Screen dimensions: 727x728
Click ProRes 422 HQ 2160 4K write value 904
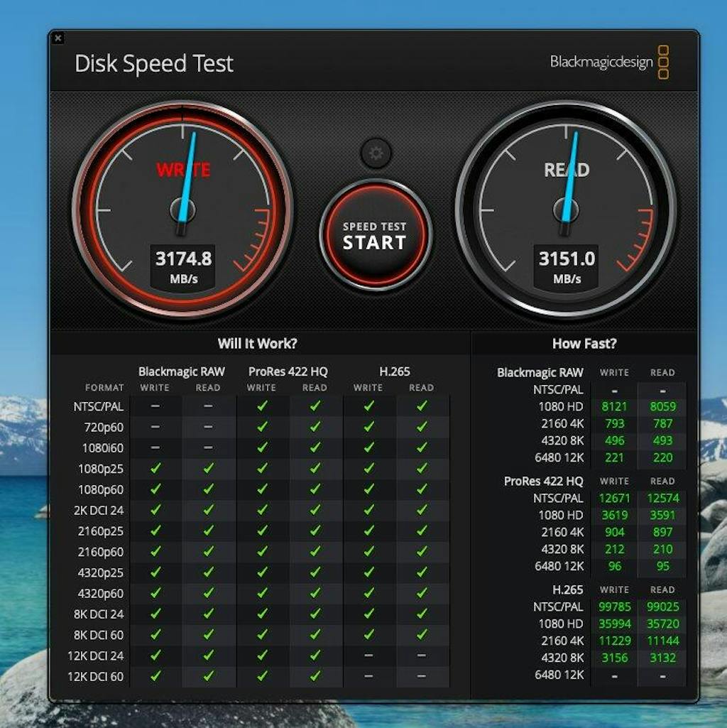614,532
